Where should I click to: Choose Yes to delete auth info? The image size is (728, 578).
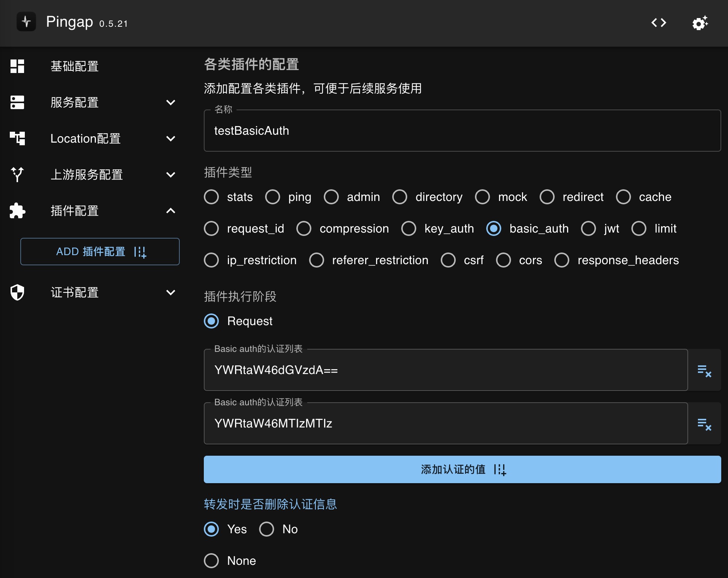tap(211, 529)
